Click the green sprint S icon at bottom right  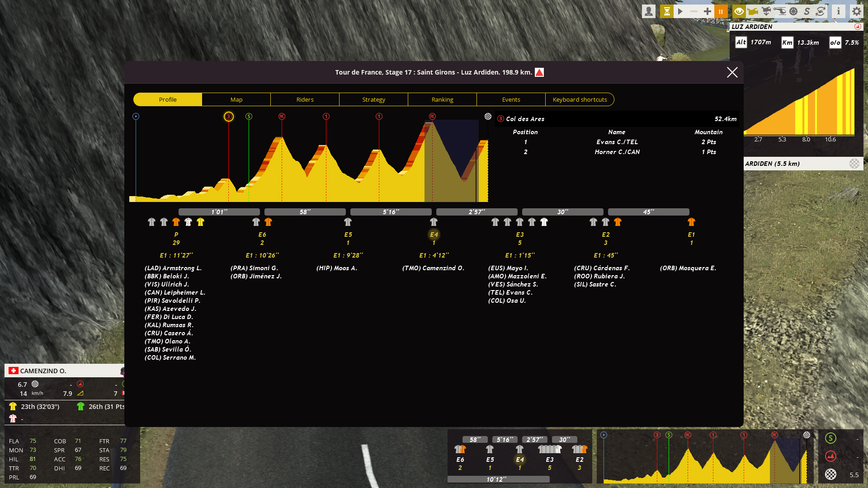[x=830, y=438]
